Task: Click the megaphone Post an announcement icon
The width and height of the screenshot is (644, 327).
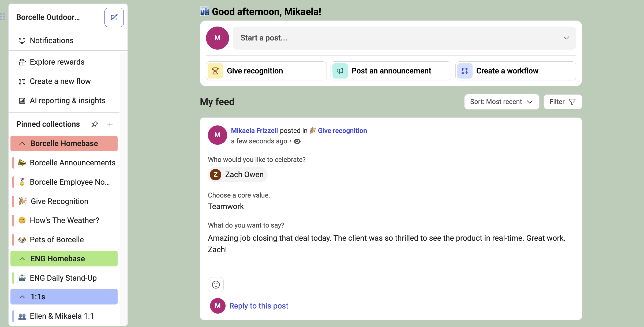Action: 340,71
